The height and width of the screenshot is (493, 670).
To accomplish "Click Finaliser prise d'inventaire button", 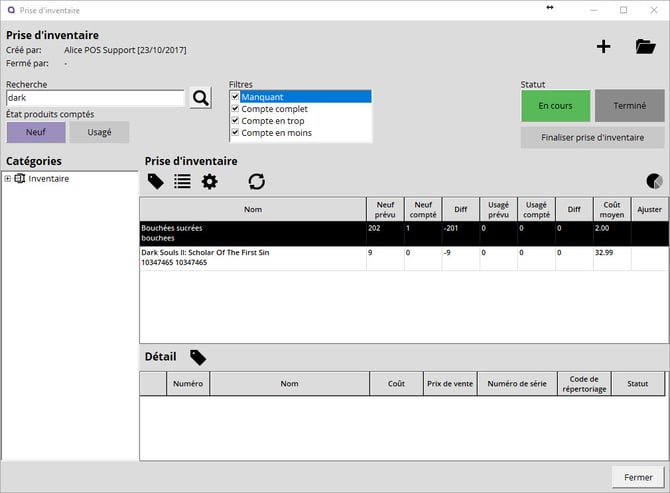I will tap(592, 137).
